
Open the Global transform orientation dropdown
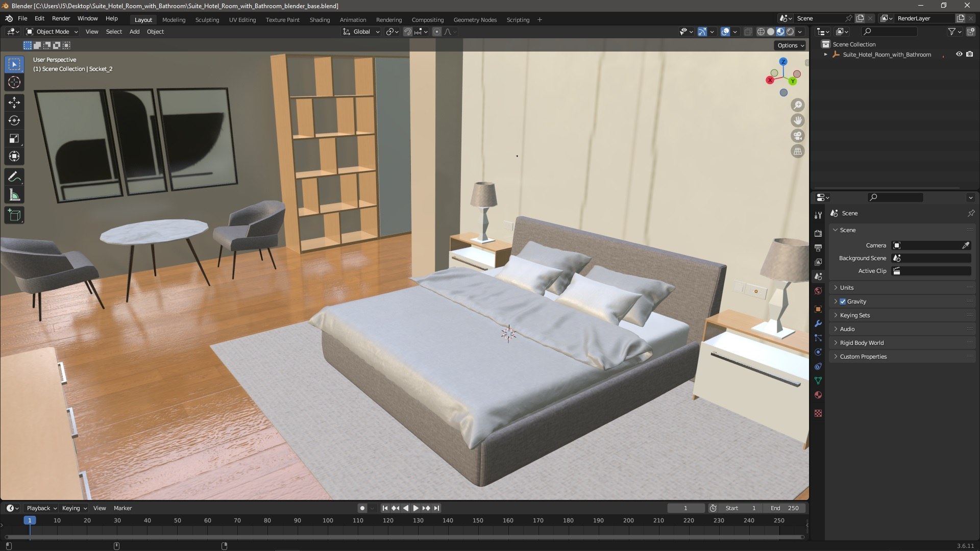coord(361,32)
